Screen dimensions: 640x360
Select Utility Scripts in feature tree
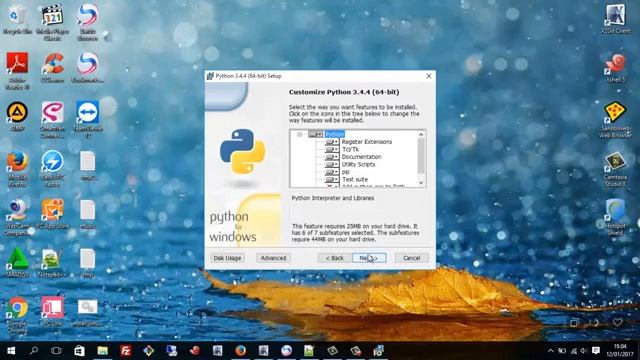click(x=358, y=164)
